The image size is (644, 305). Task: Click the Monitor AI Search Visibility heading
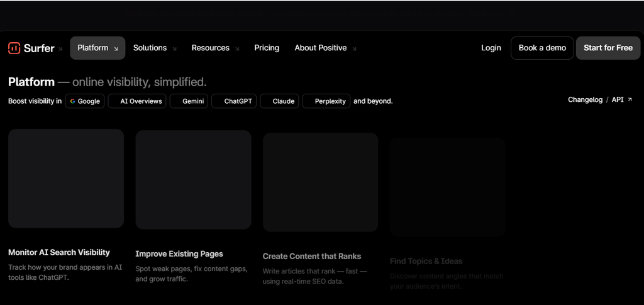tap(59, 252)
